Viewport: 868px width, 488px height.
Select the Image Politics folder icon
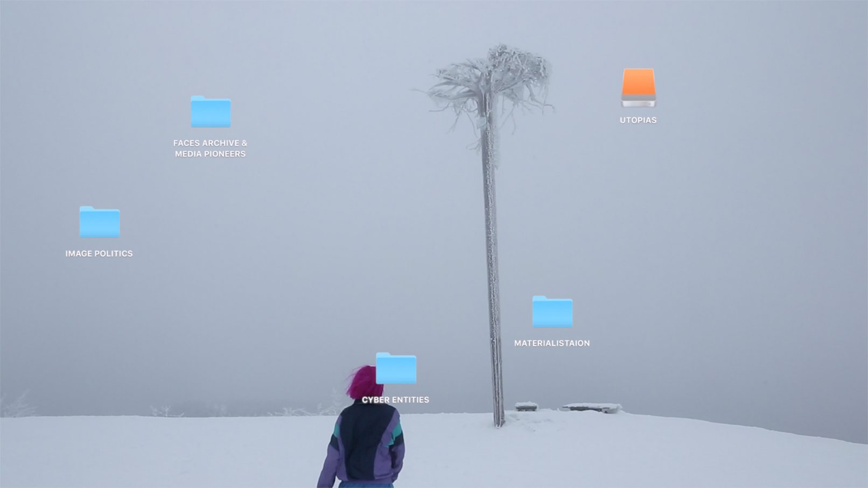click(100, 222)
